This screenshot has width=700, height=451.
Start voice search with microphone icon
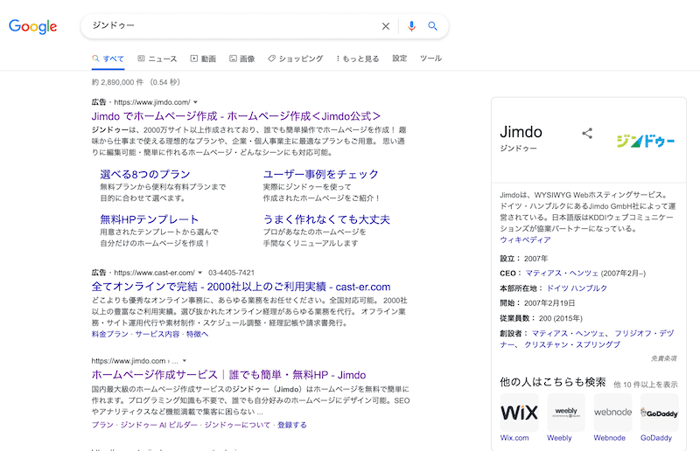coord(412,26)
